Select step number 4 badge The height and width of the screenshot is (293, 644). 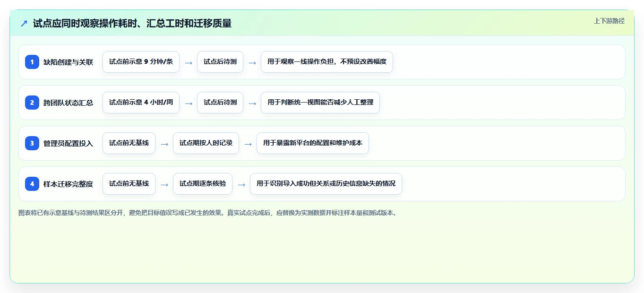(x=32, y=184)
